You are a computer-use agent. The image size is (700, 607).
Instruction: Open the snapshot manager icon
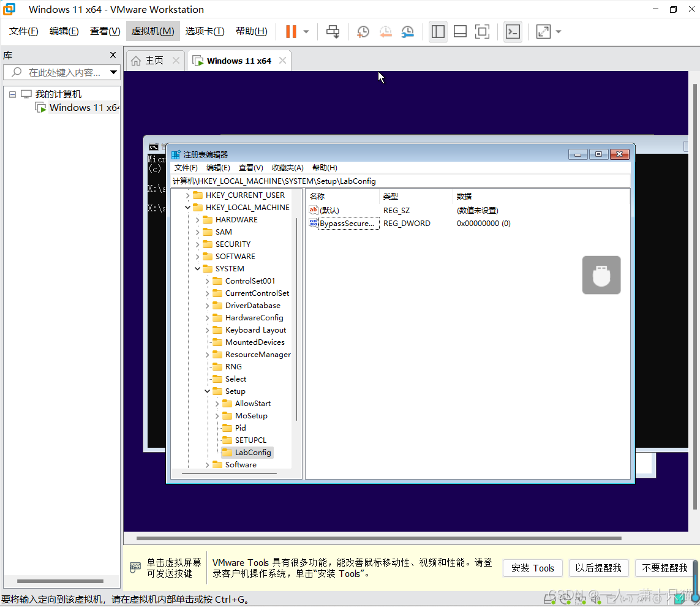tap(408, 32)
